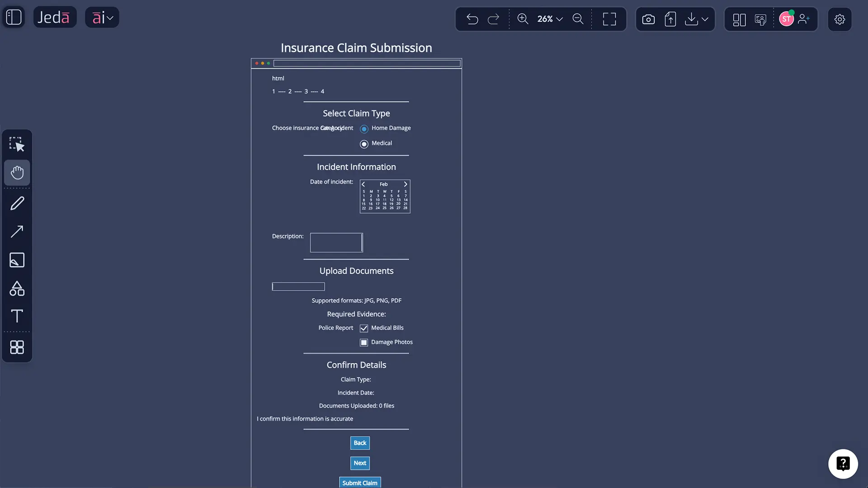This screenshot has width=868, height=488.
Task: Select the Pen drawing tool
Action: 17,203
